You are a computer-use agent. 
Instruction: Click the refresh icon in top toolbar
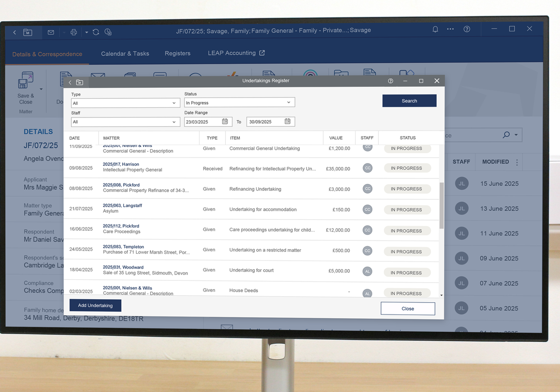96,32
